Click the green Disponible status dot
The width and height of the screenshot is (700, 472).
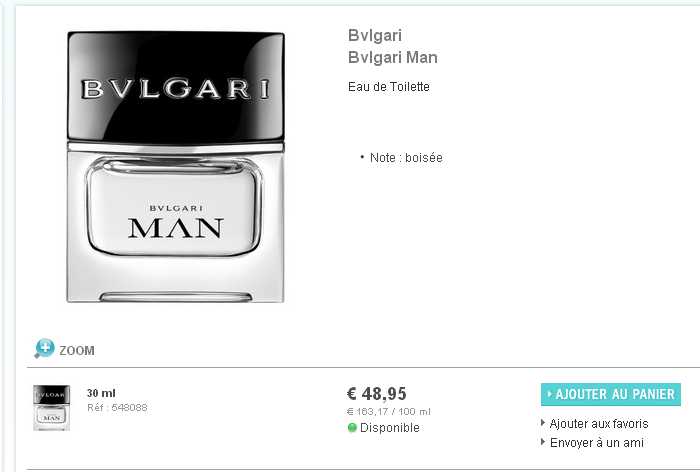(352, 428)
